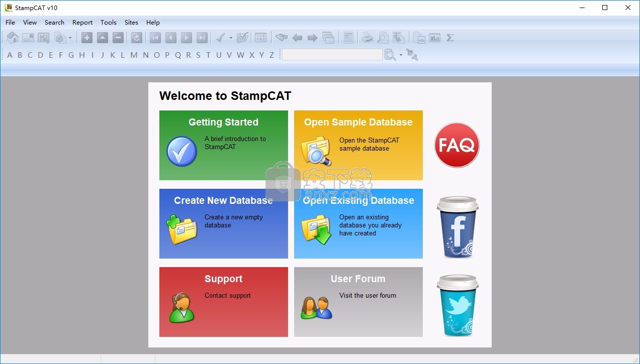Viewport: 640px width, 364px height.
Task: Click the plug connection icon
Action: click(x=412, y=55)
